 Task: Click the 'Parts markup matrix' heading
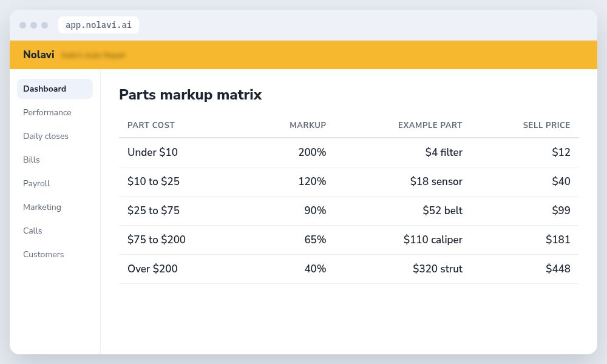click(191, 95)
